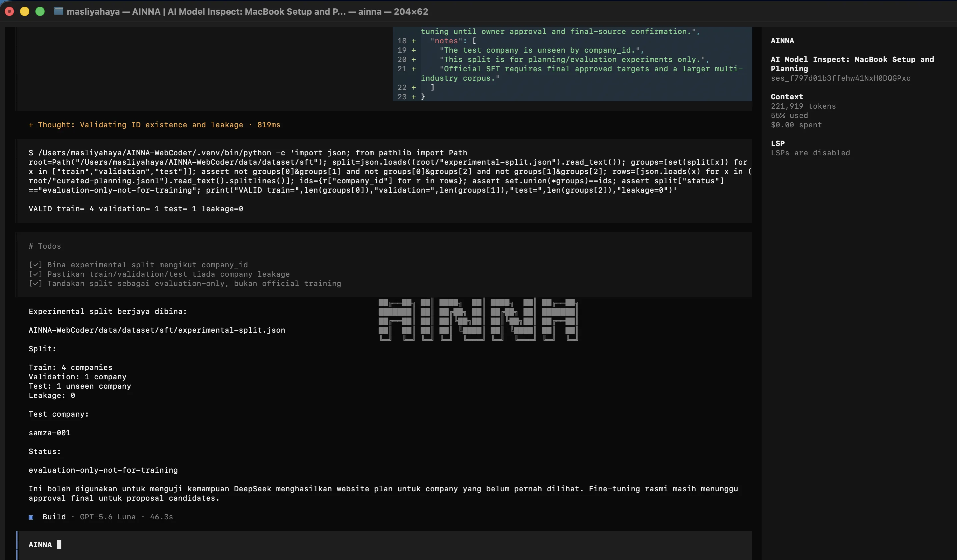The width and height of the screenshot is (957, 560).
Task: Click the sidebar title 'AI Model Inspect: MacBook Setup and Planning'
Action: click(852, 64)
